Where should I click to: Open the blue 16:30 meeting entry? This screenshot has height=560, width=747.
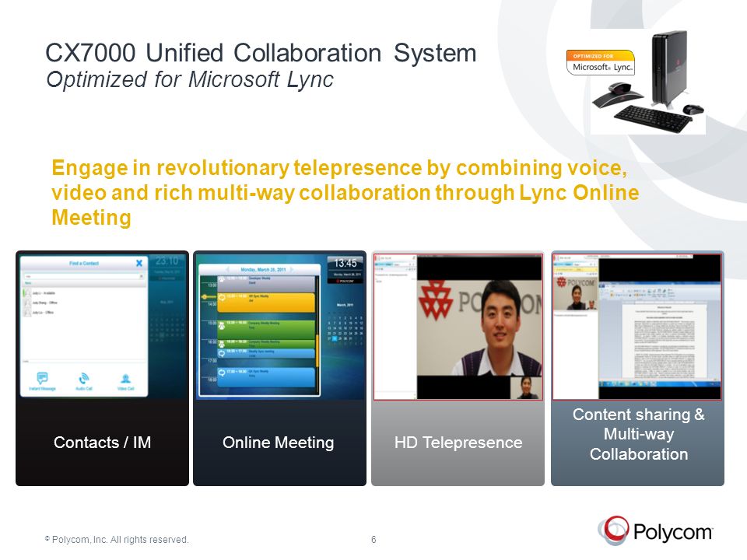tap(266, 353)
